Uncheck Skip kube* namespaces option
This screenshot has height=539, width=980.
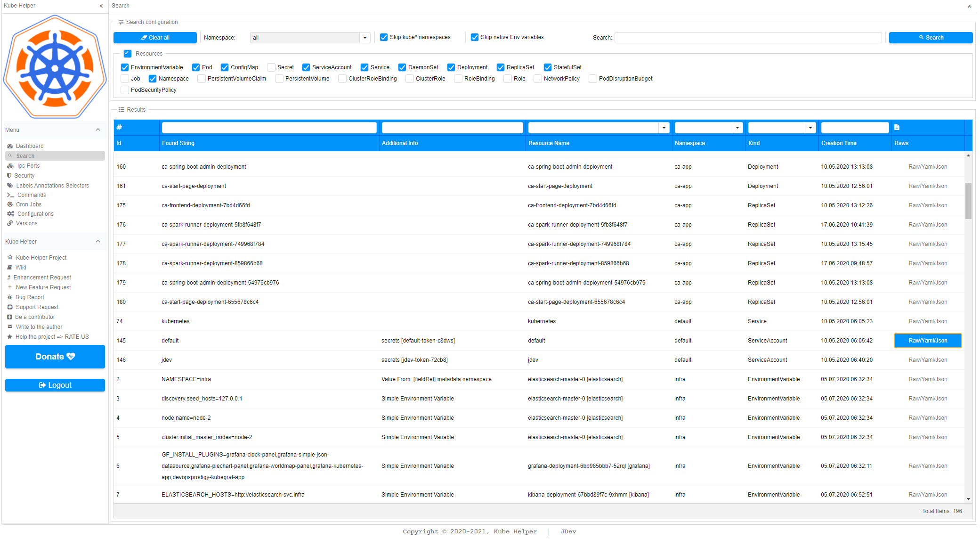384,37
